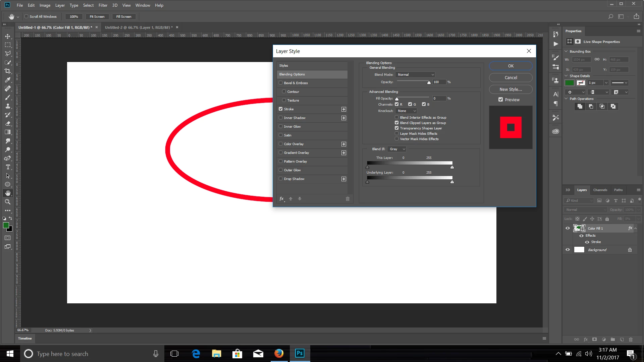
Task: Open the Blend If Gray dropdown
Action: [397, 149]
